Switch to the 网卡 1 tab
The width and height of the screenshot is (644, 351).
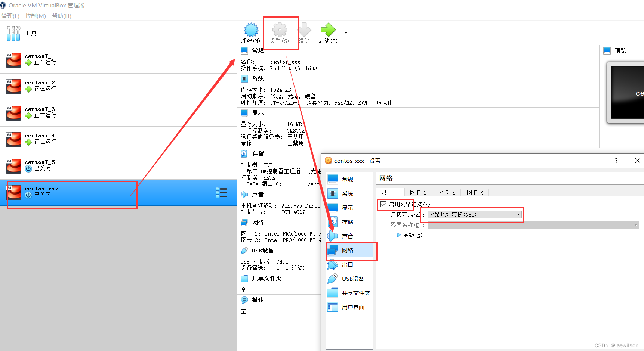coord(390,192)
